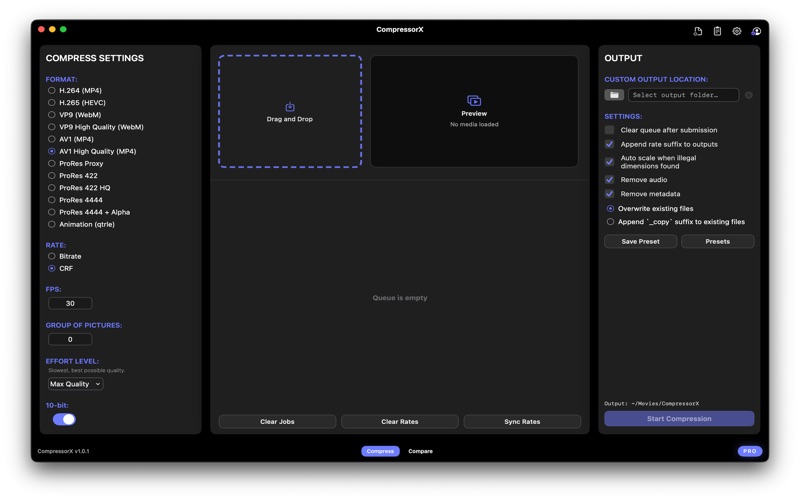Select ProRes 4444 + Alpha format
The width and height of the screenshot is (800, 500).
click(89, 212)
